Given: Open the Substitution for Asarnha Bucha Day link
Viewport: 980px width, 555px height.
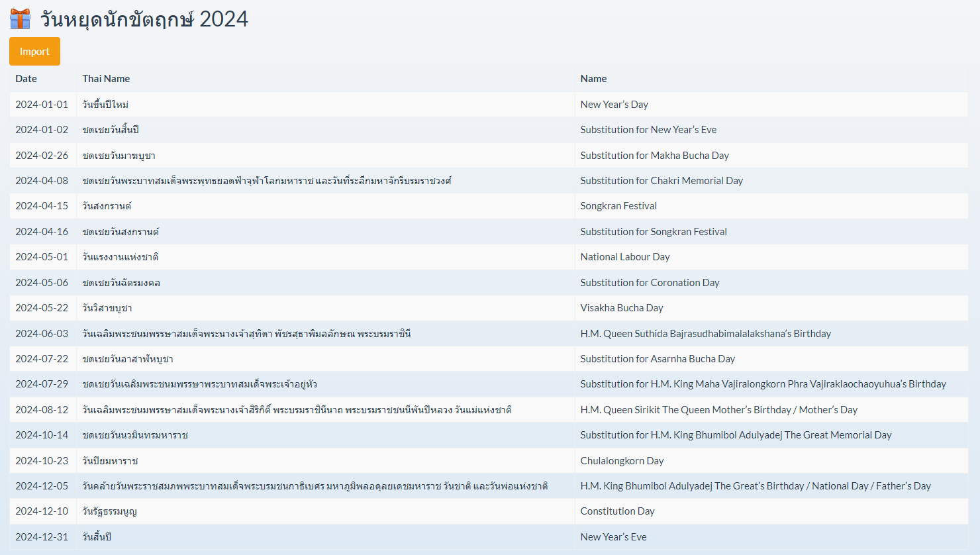Looking at the screenshot, I should 656,358.
